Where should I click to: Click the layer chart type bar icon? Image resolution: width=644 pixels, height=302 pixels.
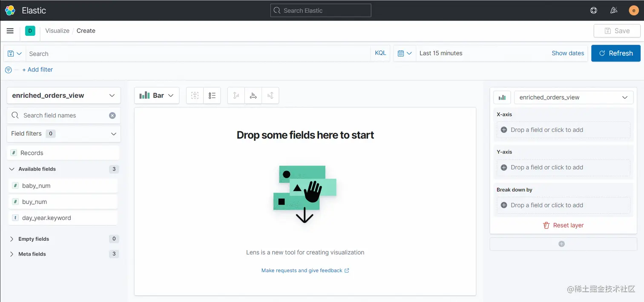tap(502, 97)
